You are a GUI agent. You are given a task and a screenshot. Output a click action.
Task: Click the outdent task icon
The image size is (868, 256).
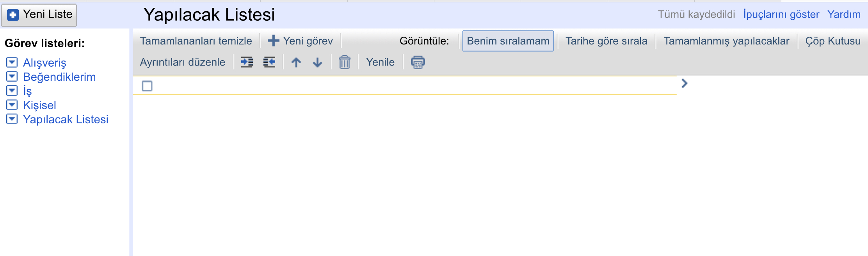[x=269, y=62]
